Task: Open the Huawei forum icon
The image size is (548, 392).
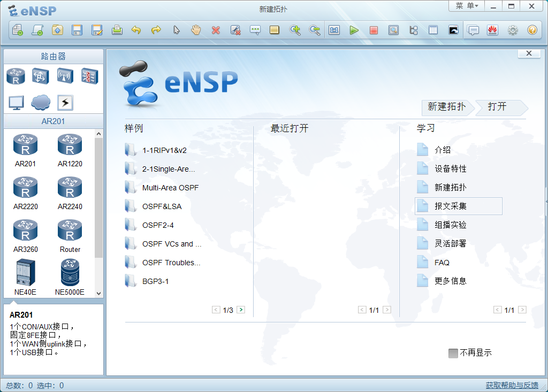Action: [x=492, y=30]
